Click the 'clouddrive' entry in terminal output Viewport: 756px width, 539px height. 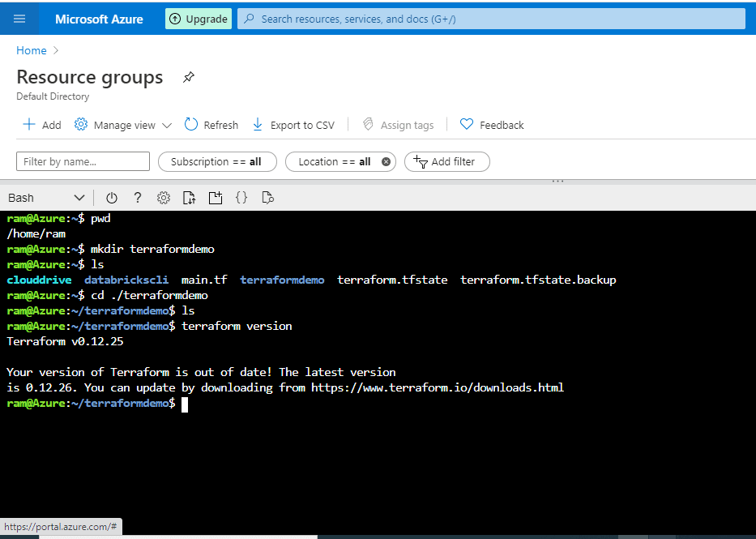pyautogui.click(x=39, y=280)
